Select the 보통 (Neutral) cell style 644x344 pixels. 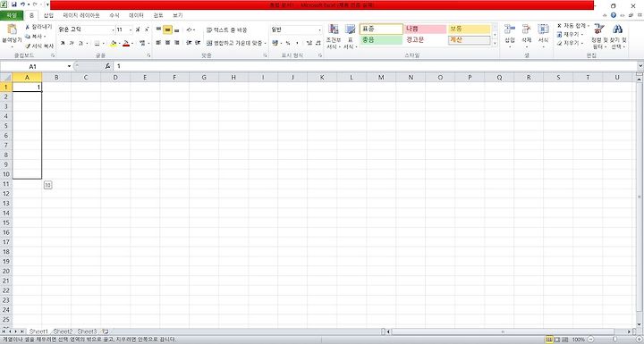[469, 29]
